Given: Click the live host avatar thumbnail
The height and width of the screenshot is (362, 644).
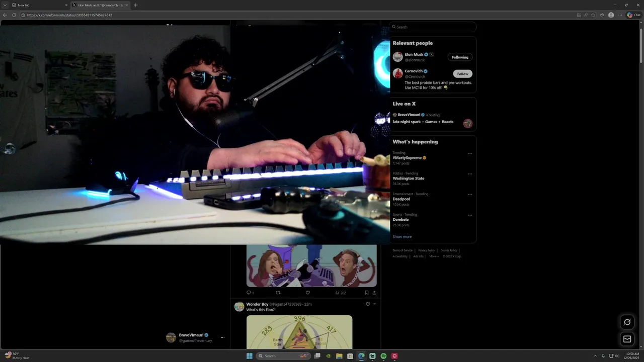Looking at the screenshot, I should [468, 123].
